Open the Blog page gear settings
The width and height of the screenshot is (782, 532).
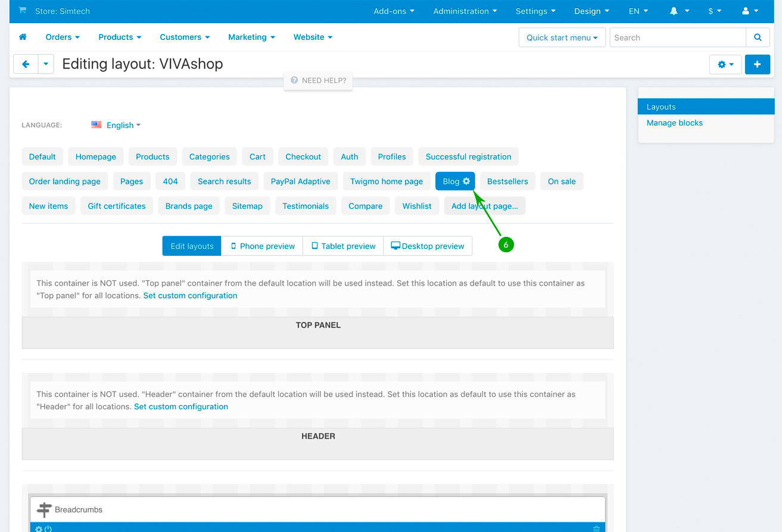[x=466, y=181]
